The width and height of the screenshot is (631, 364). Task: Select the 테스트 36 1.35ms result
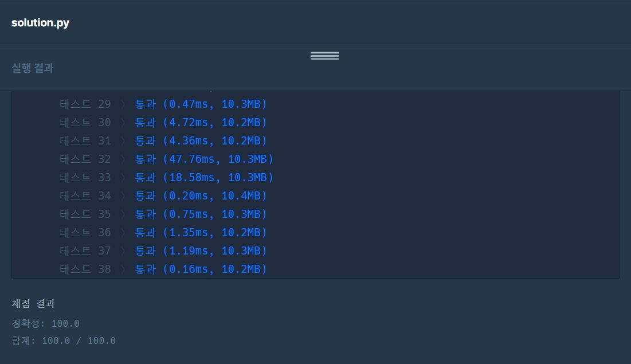point(189,232)
